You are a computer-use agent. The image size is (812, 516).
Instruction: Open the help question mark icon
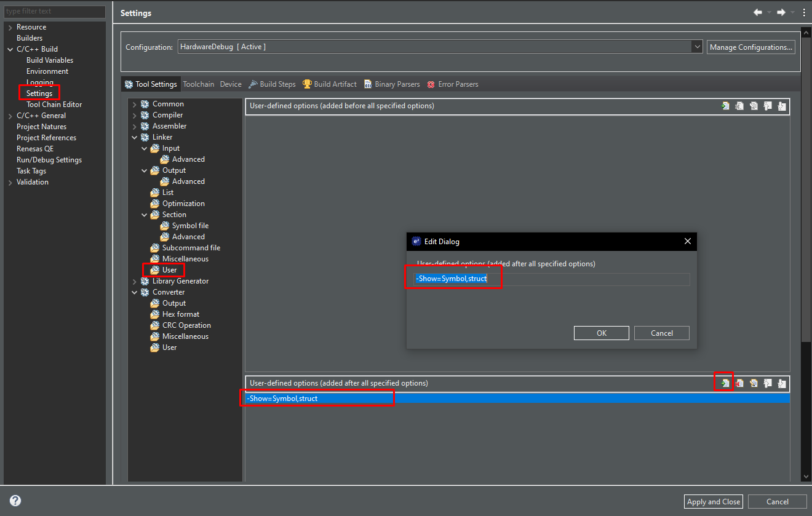15,501
